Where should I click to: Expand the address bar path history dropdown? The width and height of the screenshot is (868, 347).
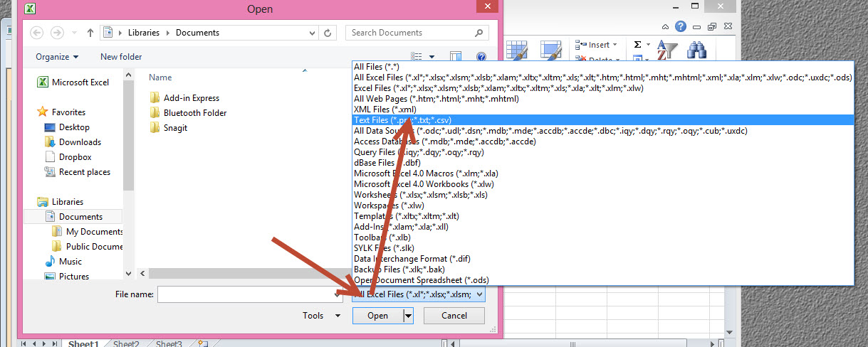pyautogui.click(x=313, y=33)
